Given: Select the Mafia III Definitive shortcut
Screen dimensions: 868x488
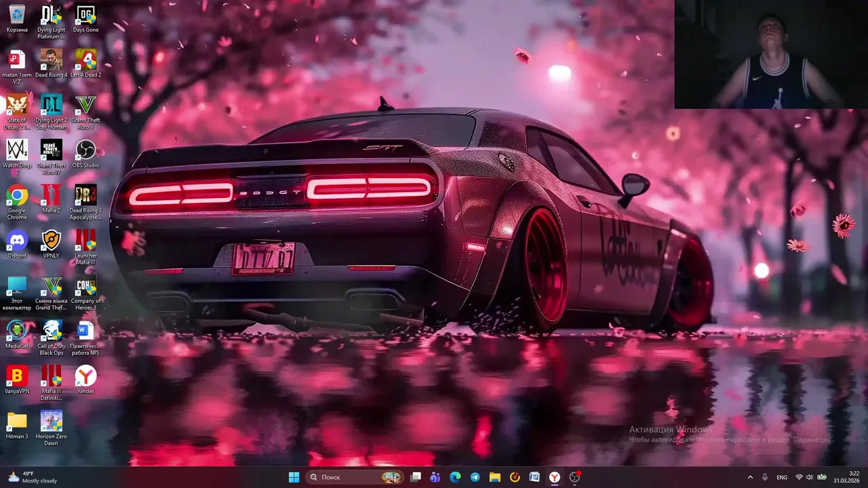Looking at the screenshot, I should tap(51, 383).
